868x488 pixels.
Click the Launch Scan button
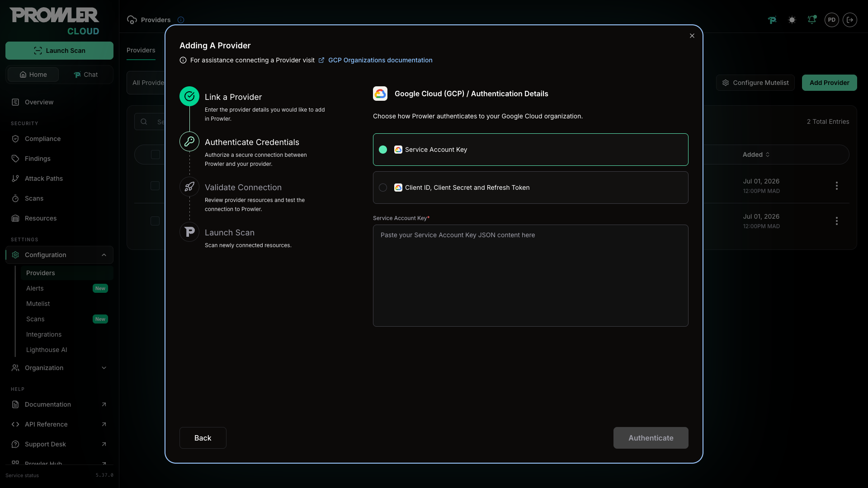coord(59,51)
